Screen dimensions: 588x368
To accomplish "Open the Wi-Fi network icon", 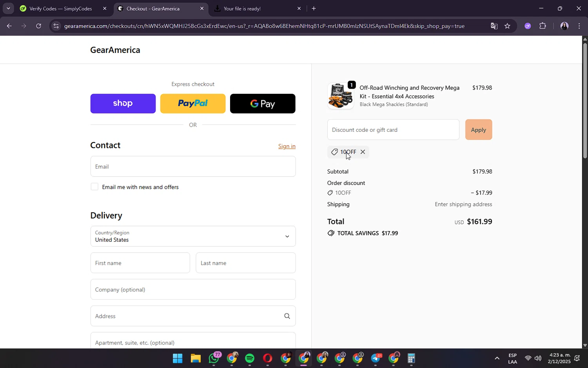I will 528,358.
